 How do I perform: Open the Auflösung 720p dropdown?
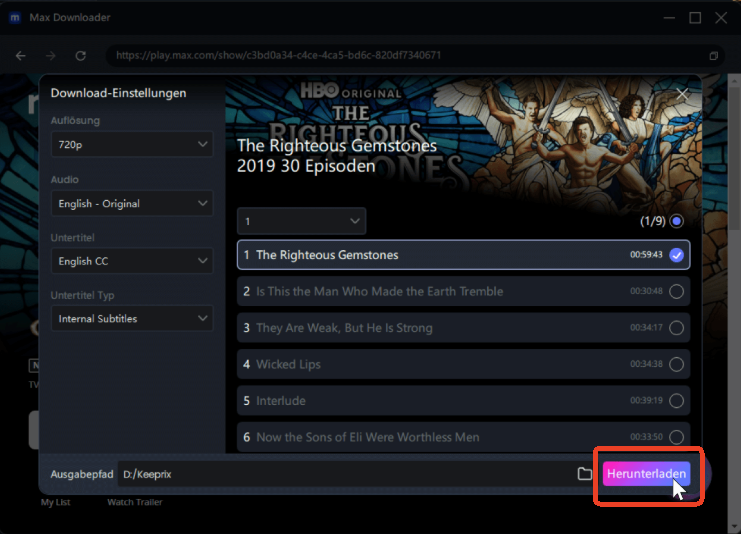(x=132, y=145)
